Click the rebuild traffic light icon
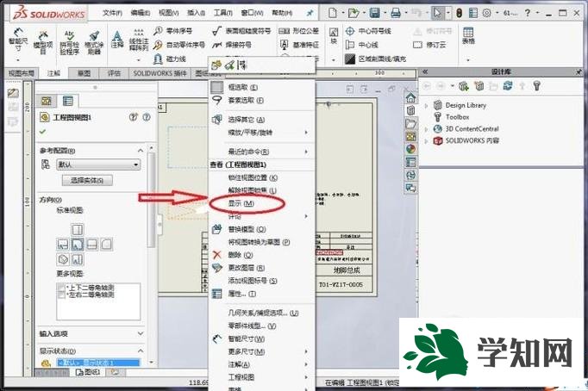 click(x=459, y=13)
